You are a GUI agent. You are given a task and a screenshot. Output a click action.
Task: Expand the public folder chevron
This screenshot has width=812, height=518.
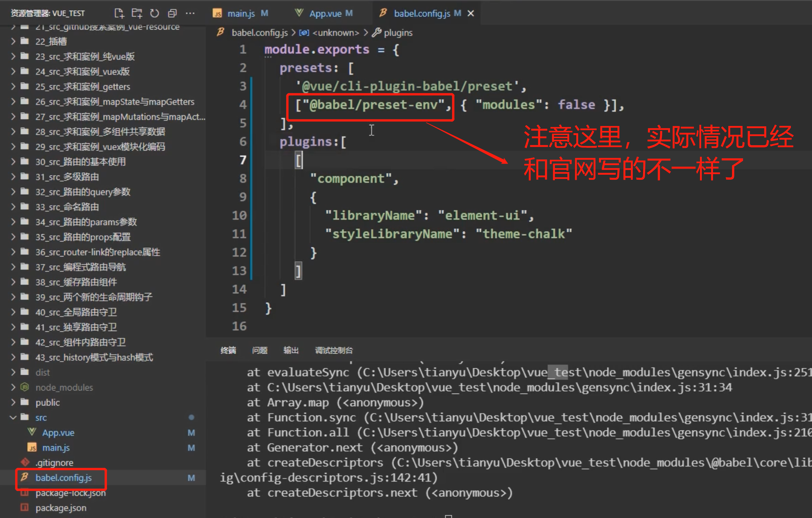(x=13, y=402)
